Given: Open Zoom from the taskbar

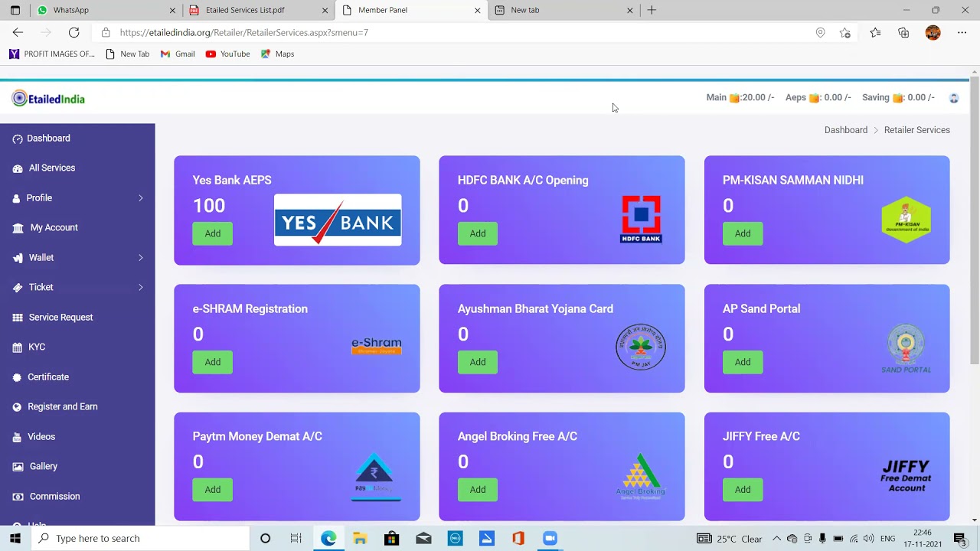Looking at the screenshot, I should point(550,538).
